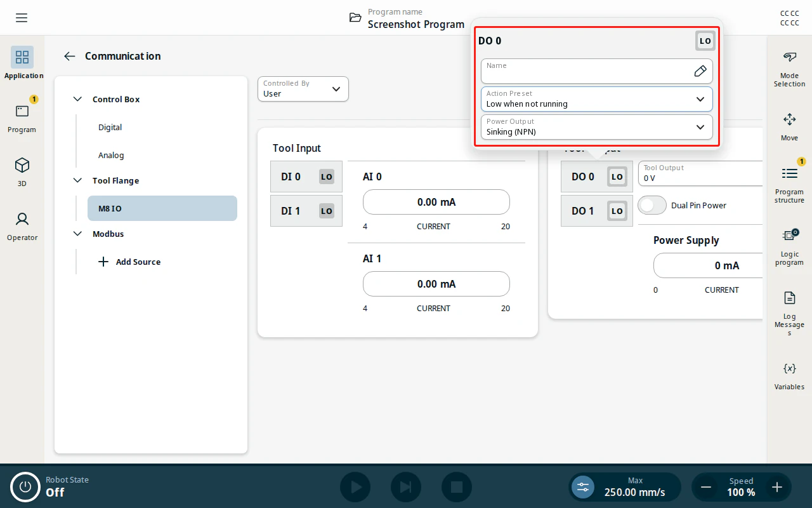Collapse the Modbus tree node
Viewport: 812px width, 508px height.
pyautogui.click(x=77, y=234)
